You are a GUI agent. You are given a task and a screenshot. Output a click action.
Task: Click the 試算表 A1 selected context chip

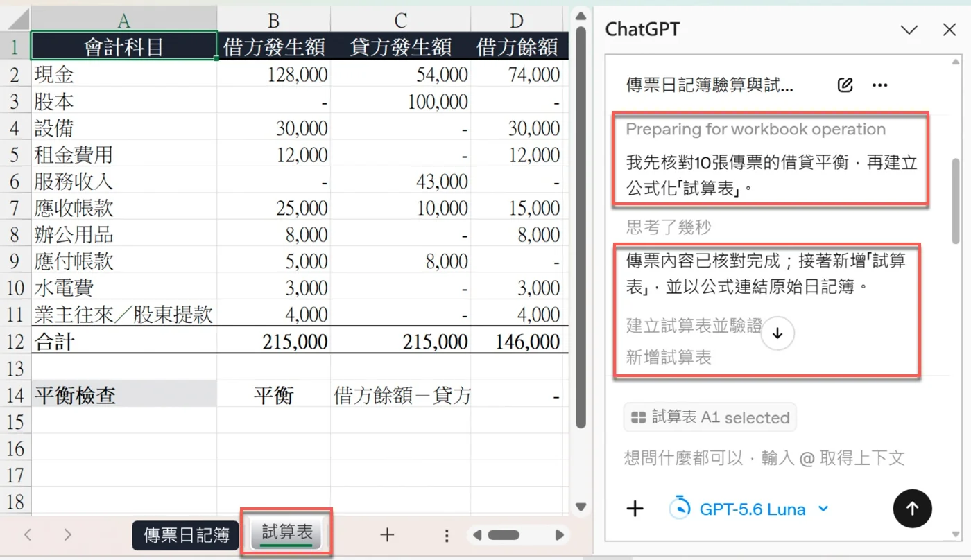click(710, 417)
